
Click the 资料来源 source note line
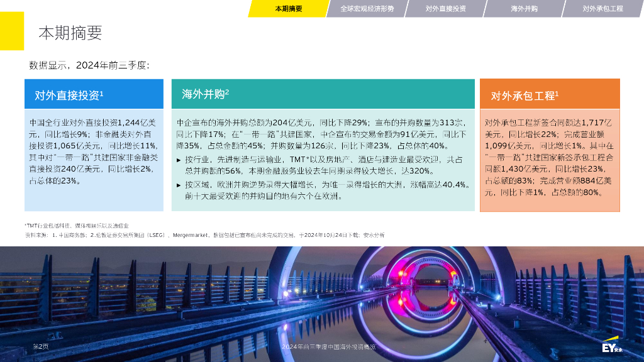pyautogui.click(x=204, y=235)
